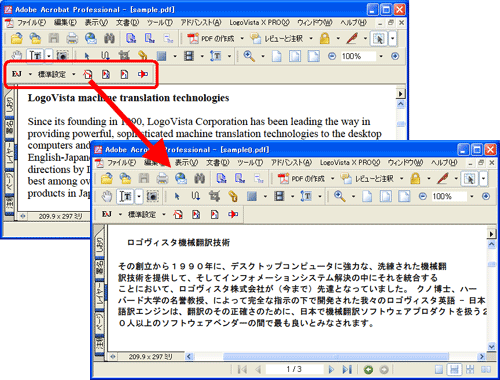Select the Hand tool in back window
Viewport: 500px width, 380px height.
click(16, 56)
